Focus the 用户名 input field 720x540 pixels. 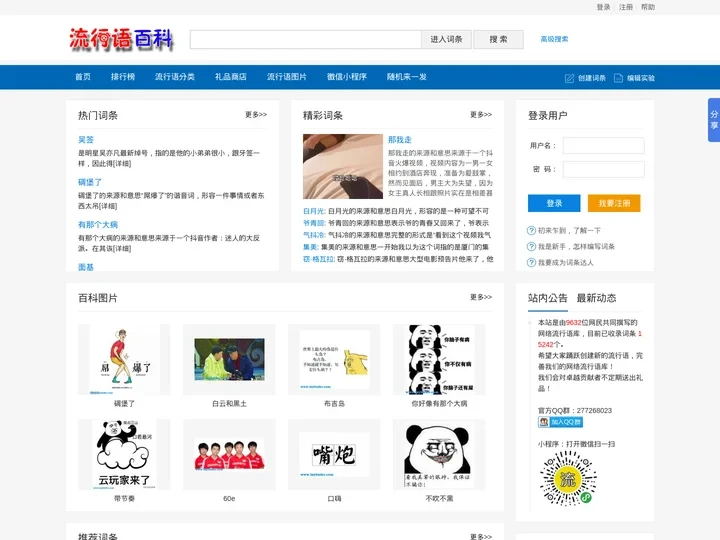pyautogui.click(x=604, y=146)
